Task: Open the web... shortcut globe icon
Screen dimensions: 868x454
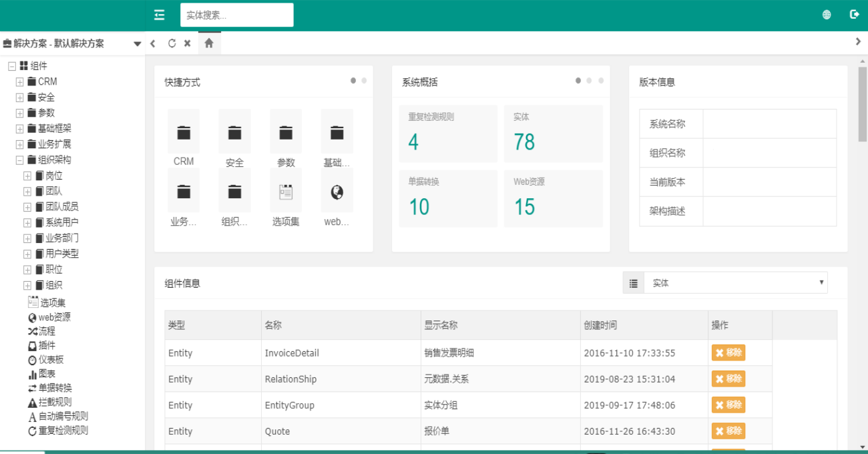Action: click(x=337, y=192)
